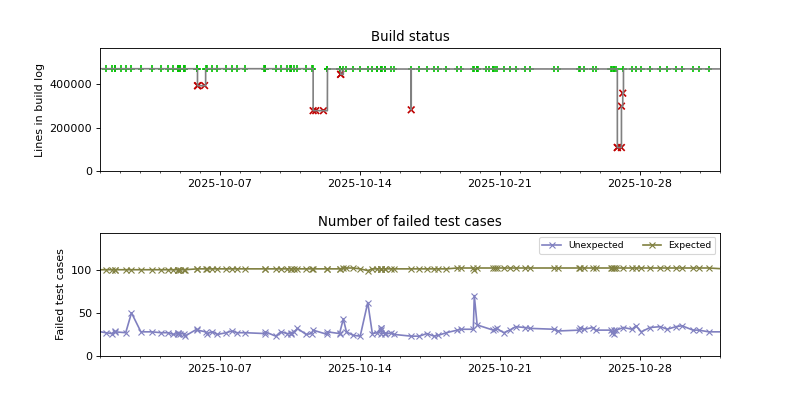This screenshot has height=400, width=800.
Task: Click the 50 tick on the failed tests axis
Action: pyautogui.click(x=86, y=313)
